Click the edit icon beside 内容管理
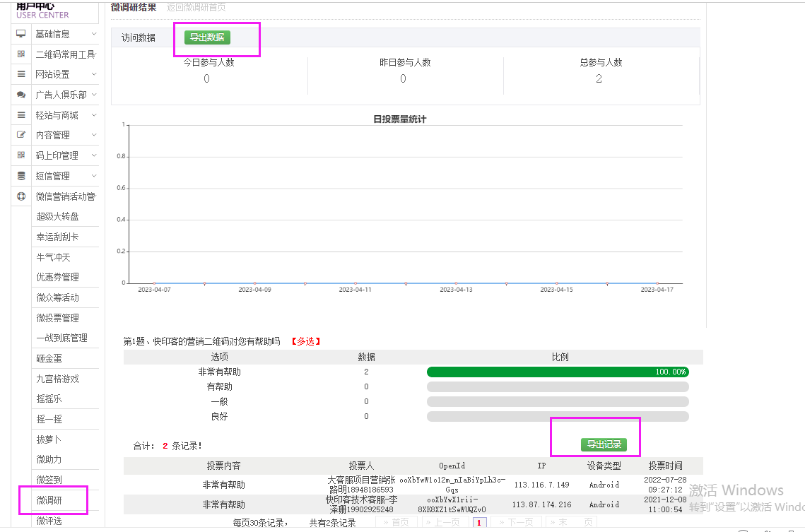The width and height of the screenshot is (805, 532). 21,135
